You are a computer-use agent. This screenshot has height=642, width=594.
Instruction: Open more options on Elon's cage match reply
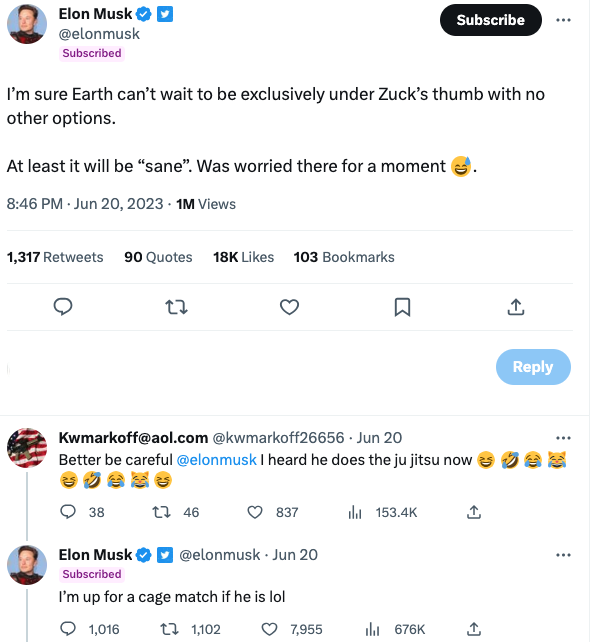click(563, 555)
